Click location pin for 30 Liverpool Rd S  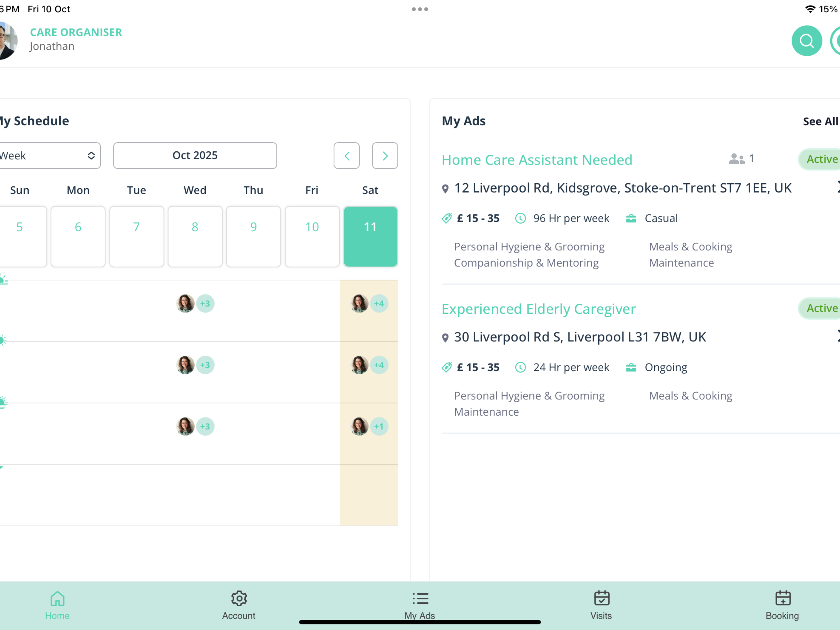(446, 338)
